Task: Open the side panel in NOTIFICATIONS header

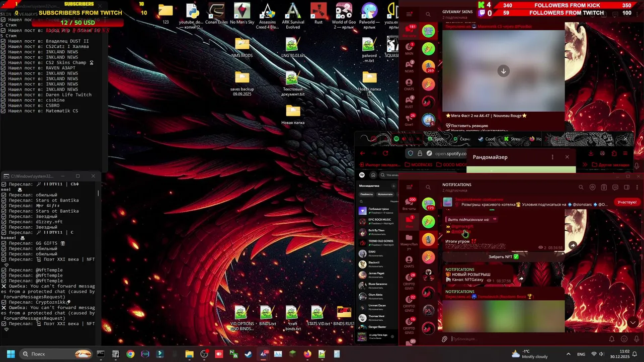Action: pos(626,188)
